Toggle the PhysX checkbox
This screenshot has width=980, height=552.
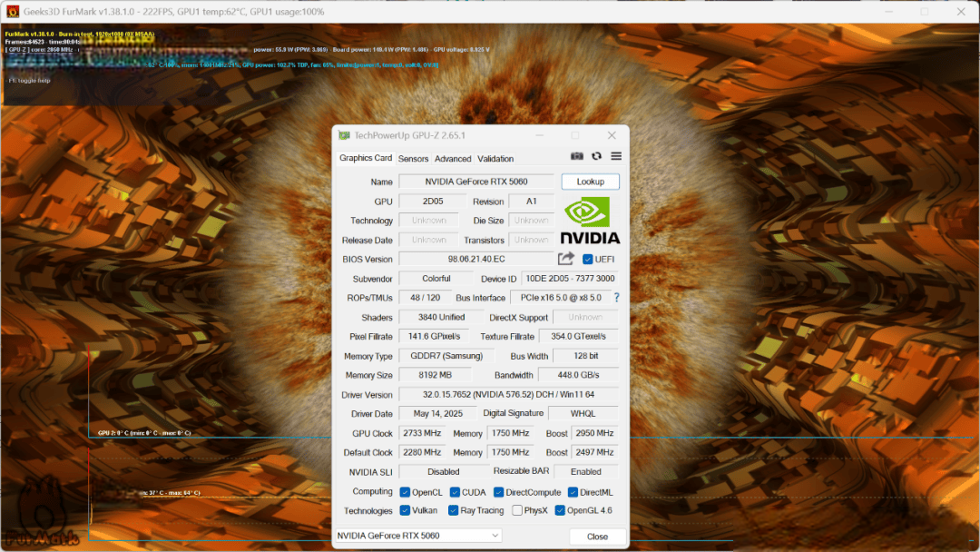(x=517, y=511)
